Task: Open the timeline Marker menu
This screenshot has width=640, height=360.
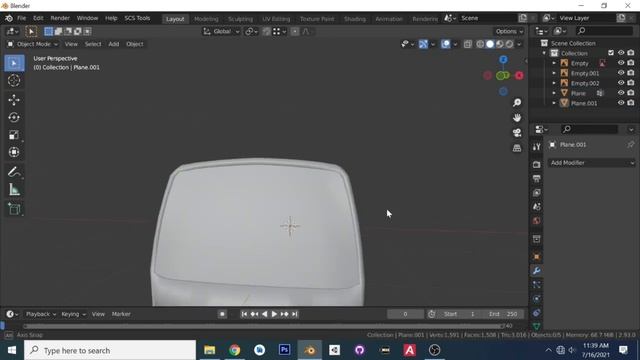Action: (x=121, y=314)
